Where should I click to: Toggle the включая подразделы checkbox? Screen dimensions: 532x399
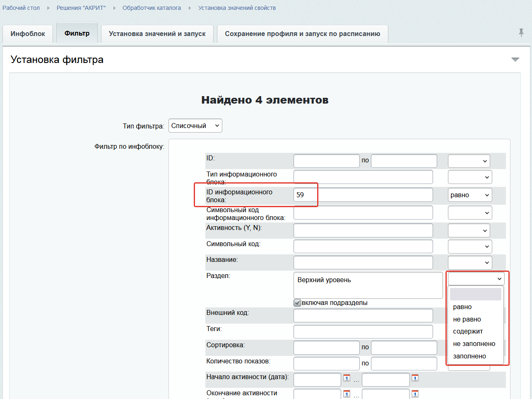click(297, 303)
